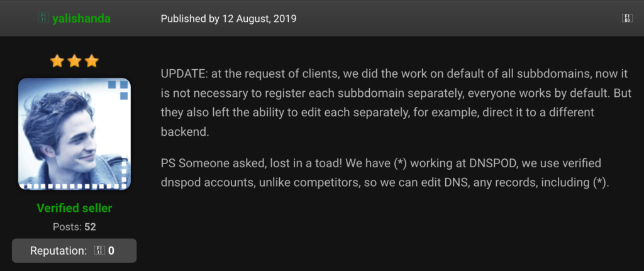Open yalishanda's avatar picture
Viewport: 644px width, 271px height.
tap(74, 134)
